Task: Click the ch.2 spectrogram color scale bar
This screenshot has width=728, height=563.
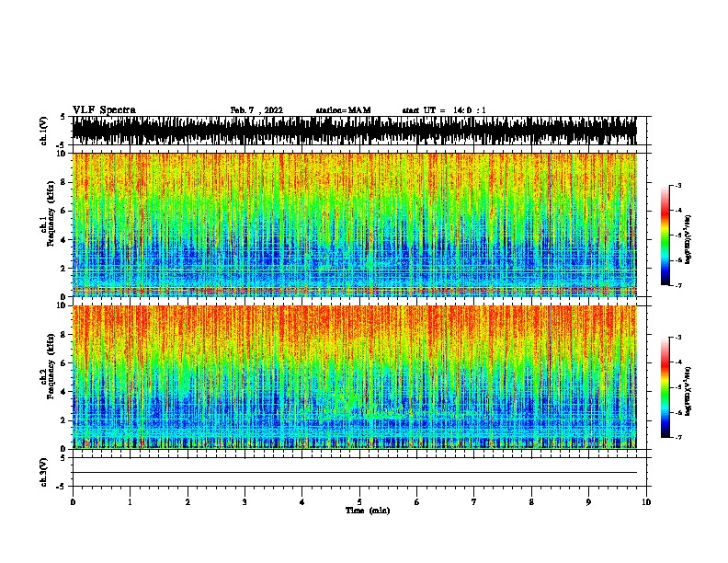Action: pyautogui.click(x=665, y=387)
